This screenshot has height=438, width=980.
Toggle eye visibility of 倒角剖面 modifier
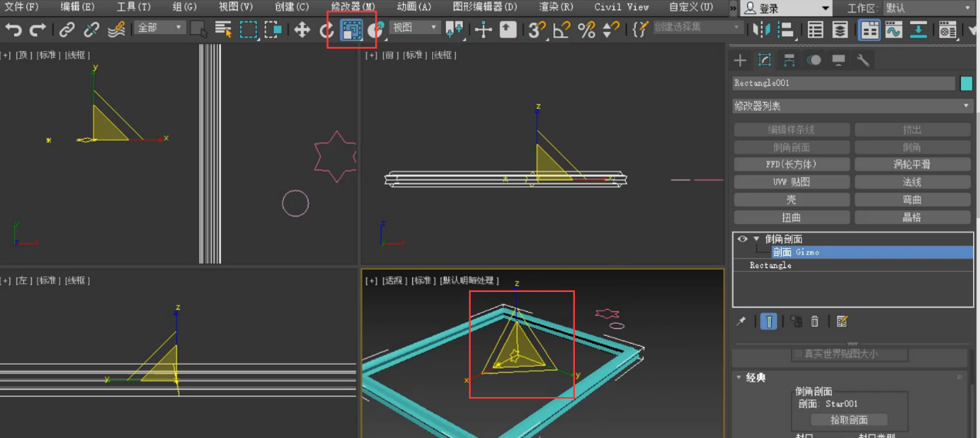point(742,239)
